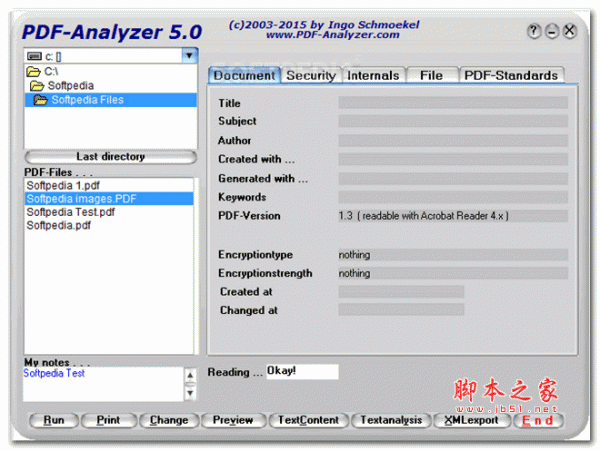This screenshot has width=600, height=451.
Task: Open the drive selection dropdown arrow
Action: [189, 56]
